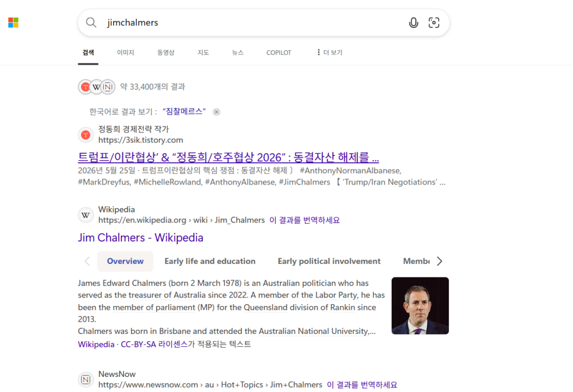Click the Wikipedia site name above the URL
Viewport: 573px width, 392px height.
coord(116,209)
